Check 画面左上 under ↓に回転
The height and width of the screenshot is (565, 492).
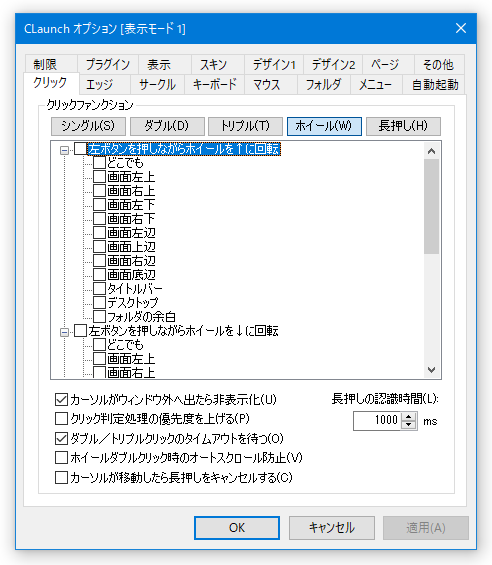(99, 359)
